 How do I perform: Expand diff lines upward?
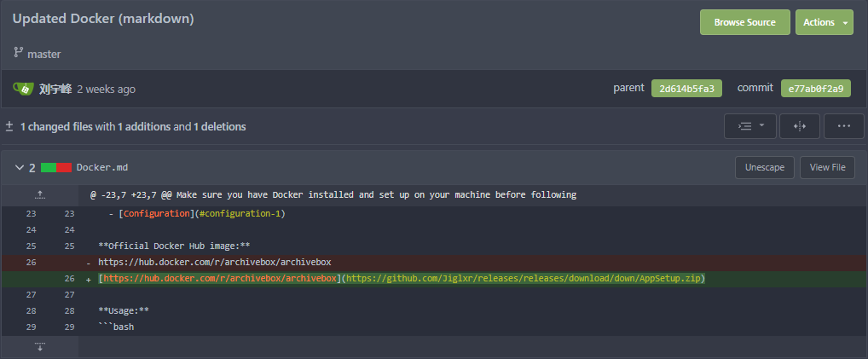tap(39, 195)
